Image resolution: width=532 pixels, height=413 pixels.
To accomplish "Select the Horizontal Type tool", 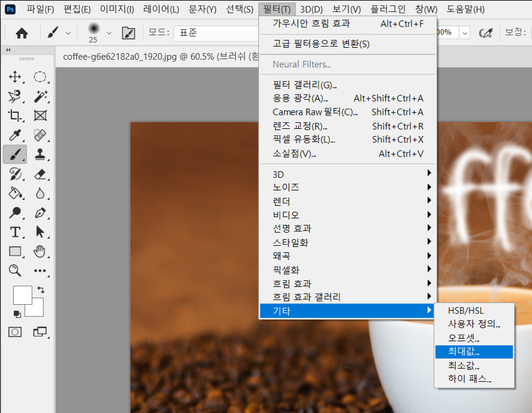I will coord(15,232).
